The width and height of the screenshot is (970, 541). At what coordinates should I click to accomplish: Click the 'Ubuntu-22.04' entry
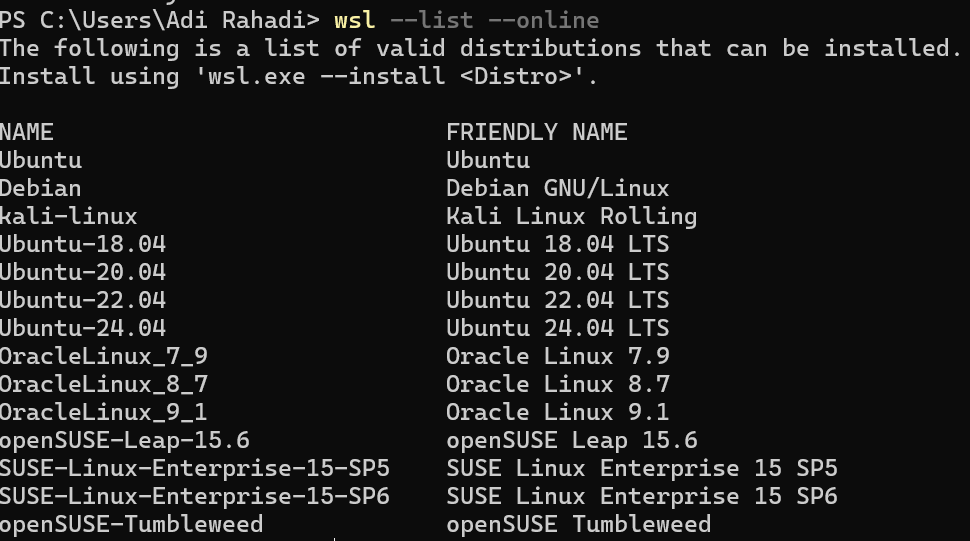click(83, 300)
